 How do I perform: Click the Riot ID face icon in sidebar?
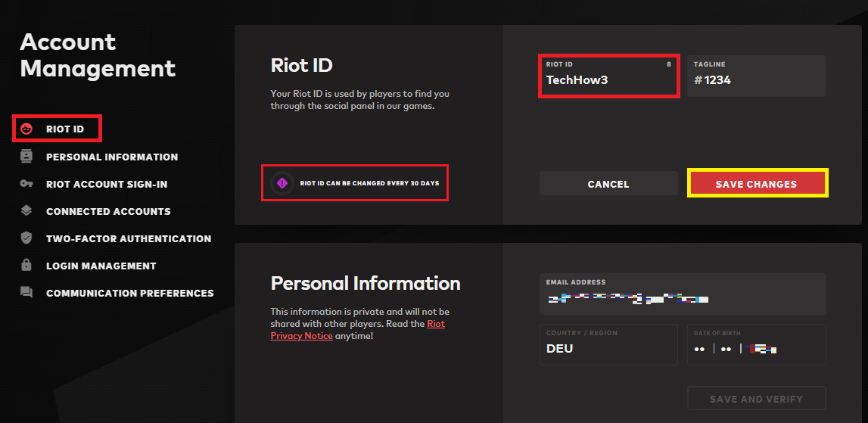(x=26, y=129)
